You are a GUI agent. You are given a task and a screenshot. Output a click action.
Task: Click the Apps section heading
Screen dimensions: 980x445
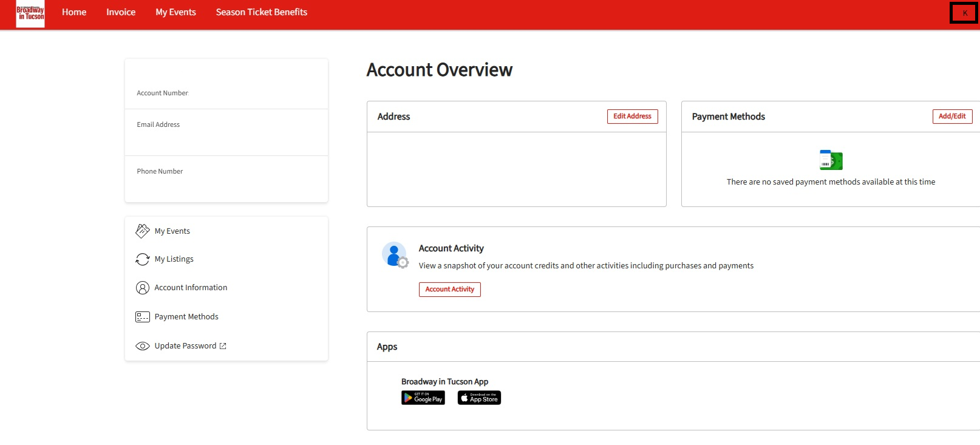click(x=387, y=347)
